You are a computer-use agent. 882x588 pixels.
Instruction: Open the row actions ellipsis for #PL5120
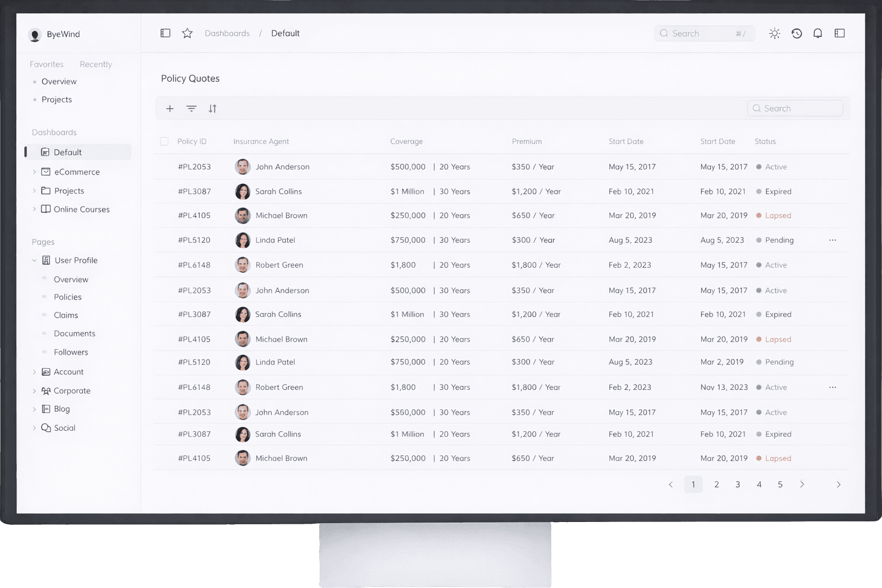coord(833,240)
